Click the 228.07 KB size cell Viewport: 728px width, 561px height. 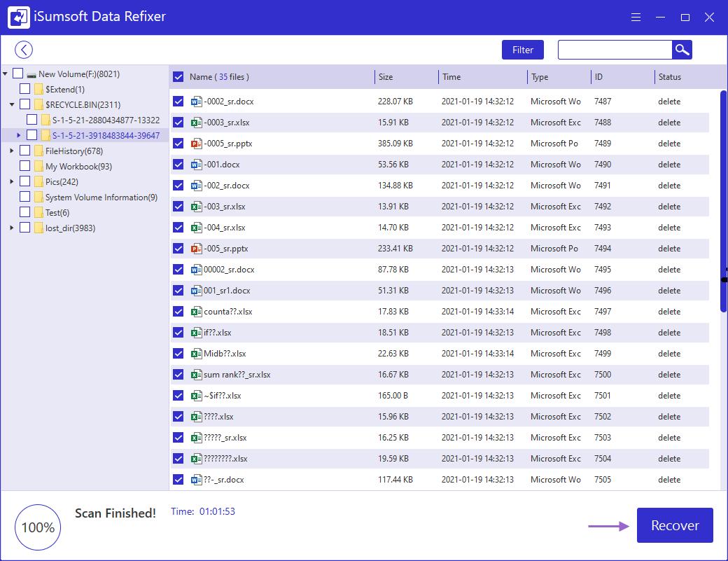395,102
